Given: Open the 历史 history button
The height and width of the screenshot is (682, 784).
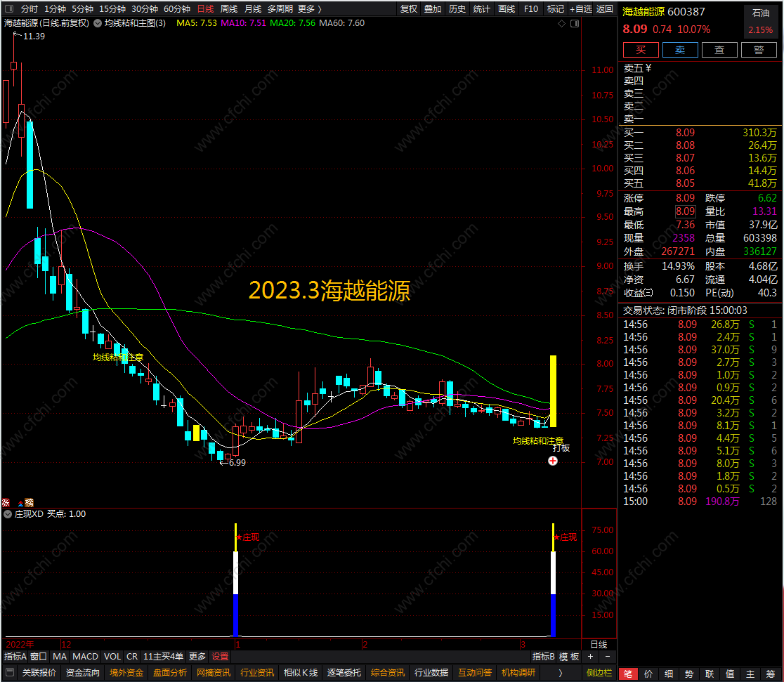Looking at the screenshot, I should 457,9.
